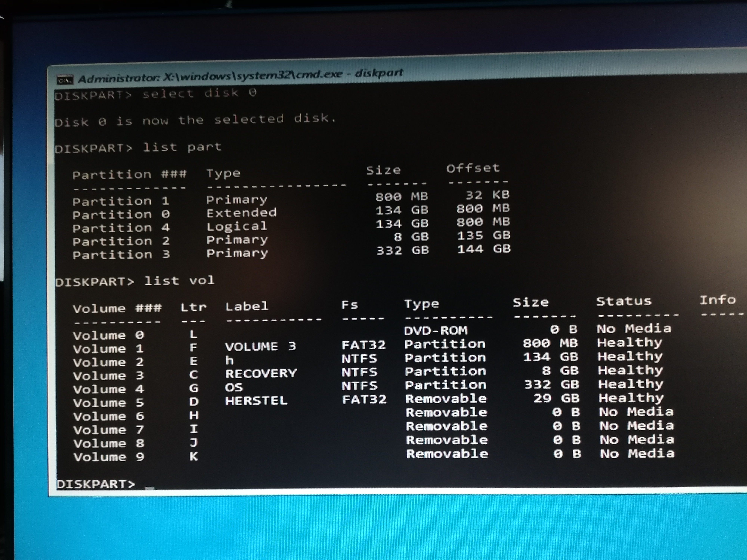Click 'Volume 9' row entry
Image resolution: width=747 pixels, height=560 pixels.
click(x=109, y=457)
